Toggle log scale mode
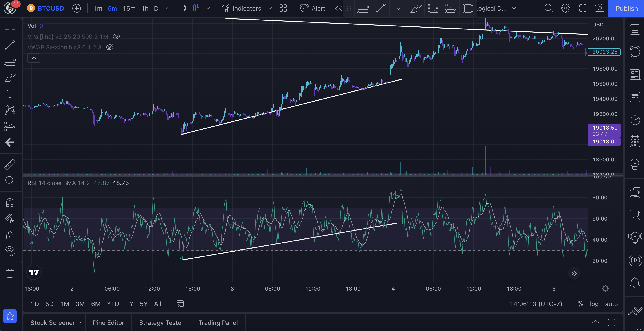644x331 pixels. (x=594, y=304)
